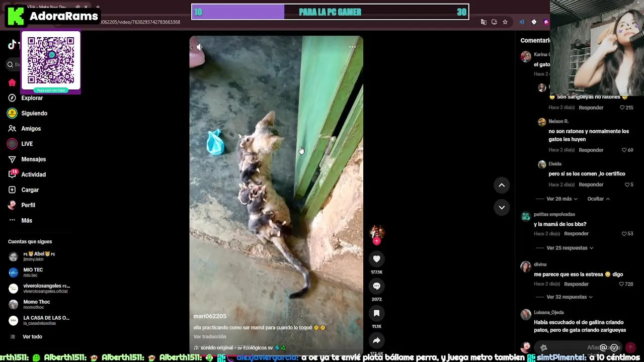
Task: Reply to patitas empolvadas' comment
Action: (576, 234)
